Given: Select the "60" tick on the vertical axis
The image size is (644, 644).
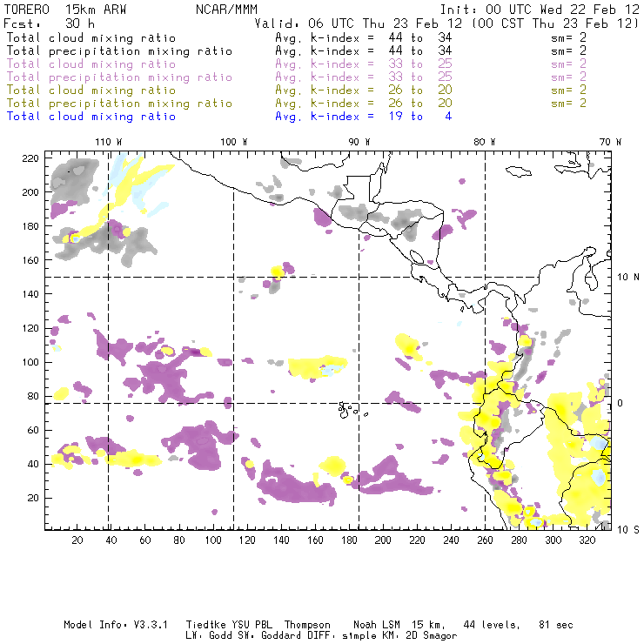Looking at the screenshot, I should click(x=33, y=430).
